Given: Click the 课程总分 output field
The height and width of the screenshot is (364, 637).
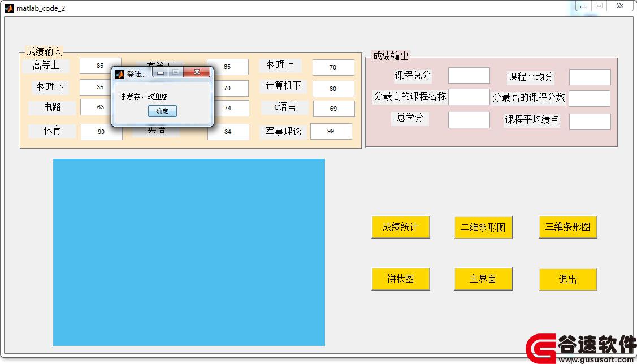Looking at the screenshot, I should pyautogui.click(x=469, y=76).
